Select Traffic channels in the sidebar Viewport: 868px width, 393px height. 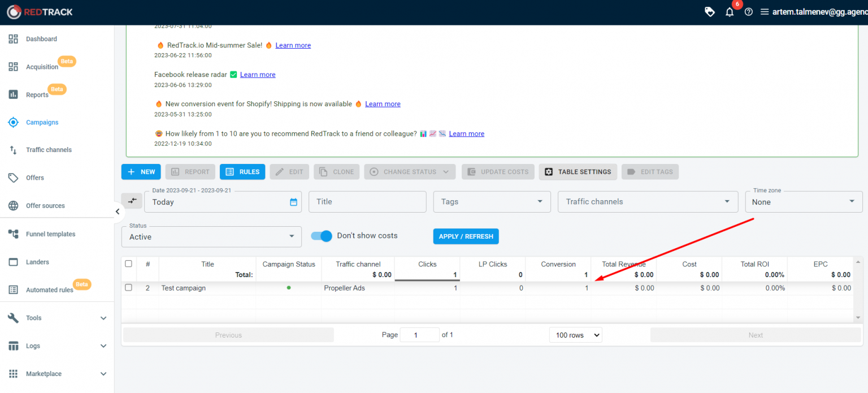[x=50, y=149]
